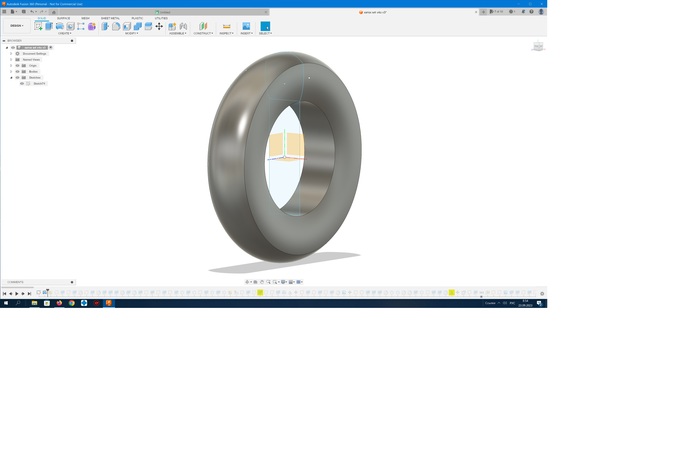The image size is (700, 463).
Task: Collapse the Sketches folder
Action: pyautogui.click(x=11, y=78)
